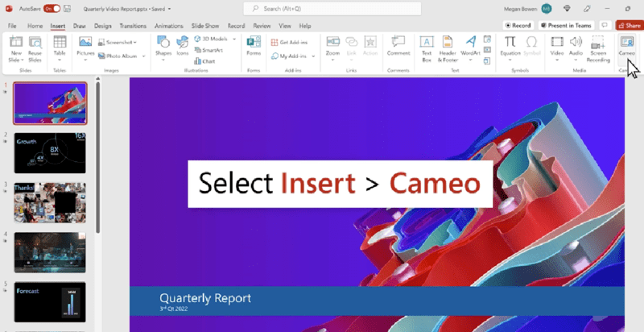The height and width of the screenshot is (332, 644).
Task: Click the Share button
Action: point(630,26)
